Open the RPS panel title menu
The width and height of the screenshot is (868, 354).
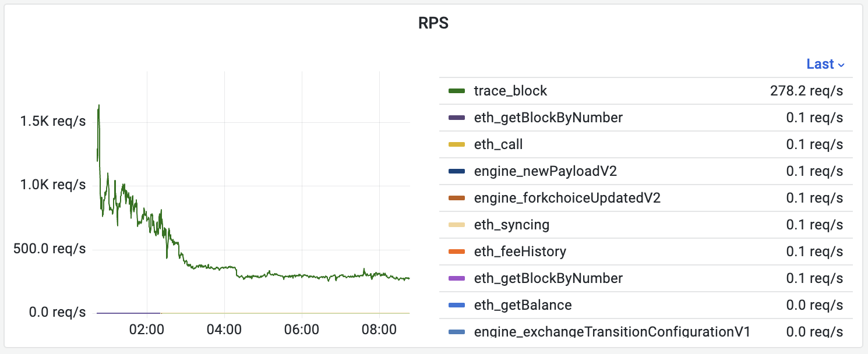tap(433, 24)
